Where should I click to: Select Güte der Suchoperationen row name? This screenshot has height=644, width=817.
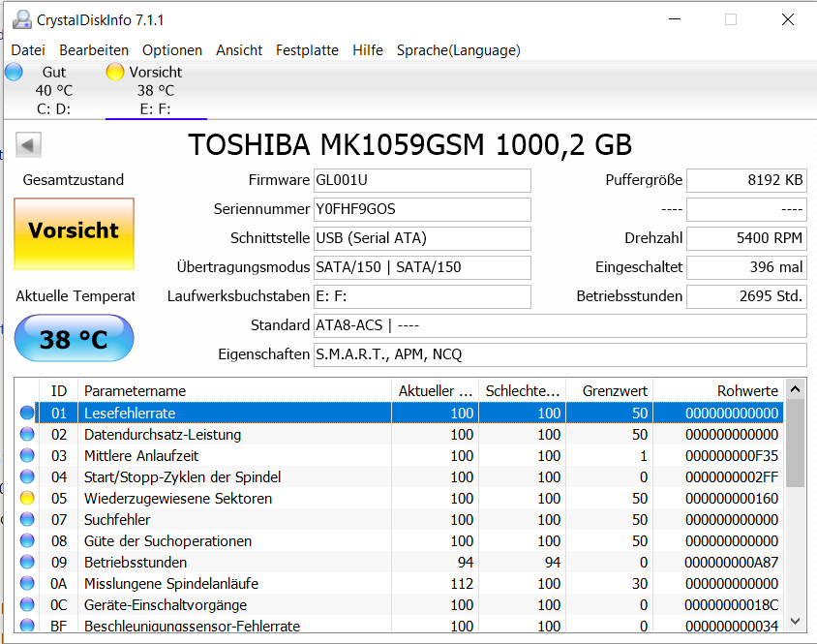pos(167,541)
